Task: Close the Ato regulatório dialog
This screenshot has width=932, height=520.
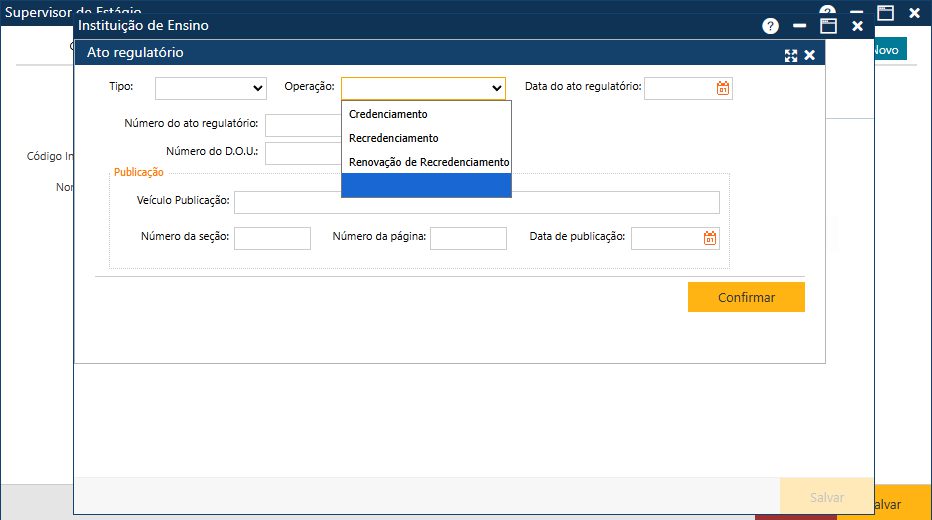Action: coord(810,55)
